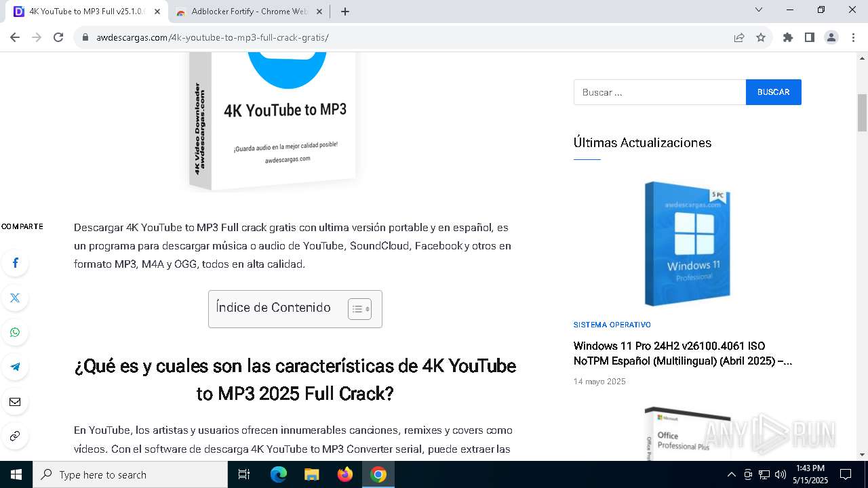Viewport: 868px width, 488px height.
Task: Open the Chrome extensions menu
Action: (788, 37)
